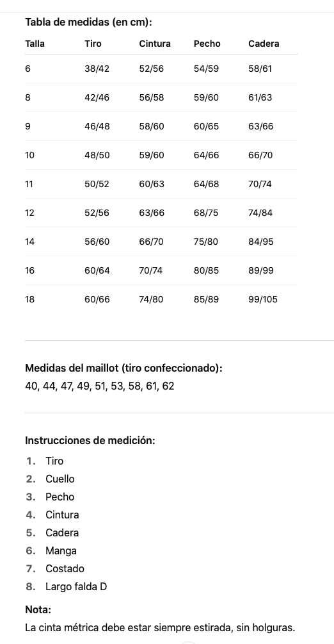Click the Instrucciones de medición heading

(x=90, y=441)
